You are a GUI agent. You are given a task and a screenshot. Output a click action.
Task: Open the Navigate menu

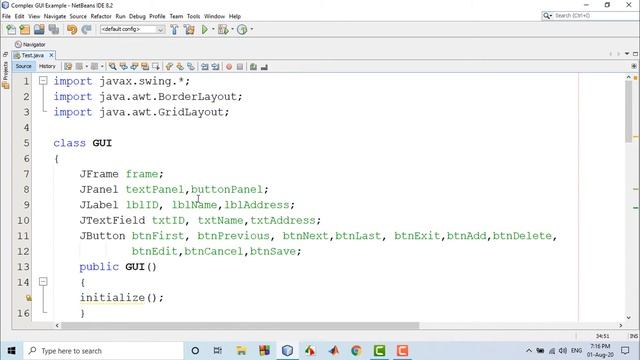point(55,16)
